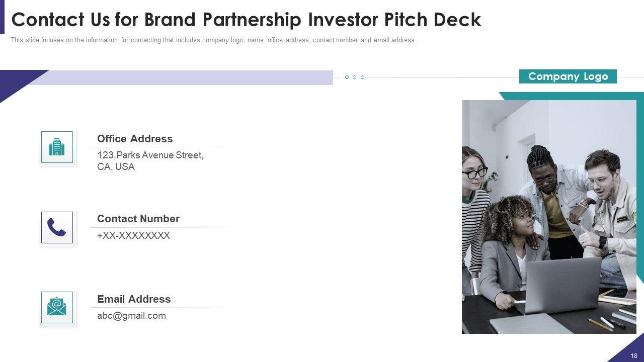Select the Office Address heading
Screen dimensions: 644x362
click(135, 139)
